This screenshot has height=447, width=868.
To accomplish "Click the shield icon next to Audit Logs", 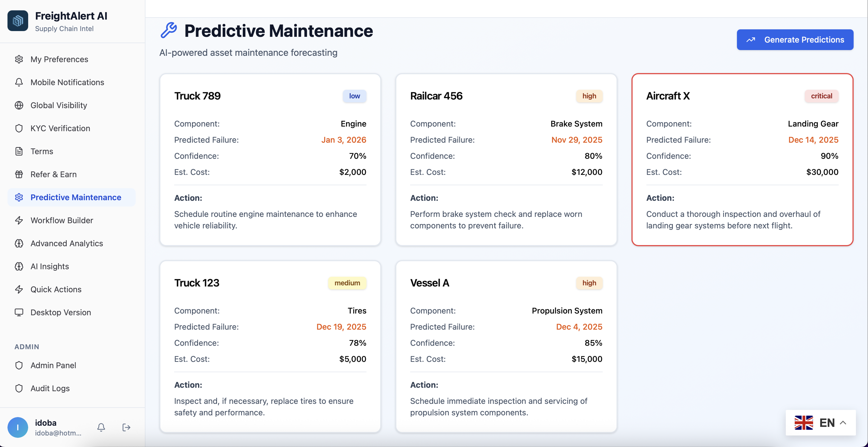I will pos(19,388).
